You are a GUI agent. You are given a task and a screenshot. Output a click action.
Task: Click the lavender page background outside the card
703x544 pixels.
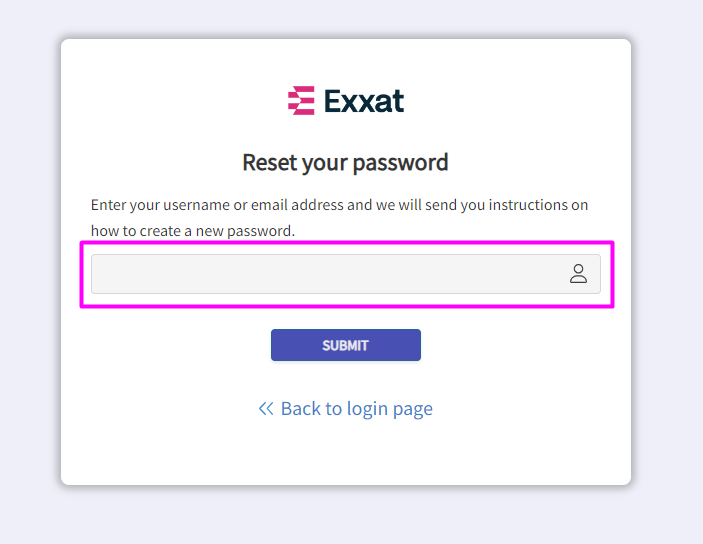[x=668, y=300]
